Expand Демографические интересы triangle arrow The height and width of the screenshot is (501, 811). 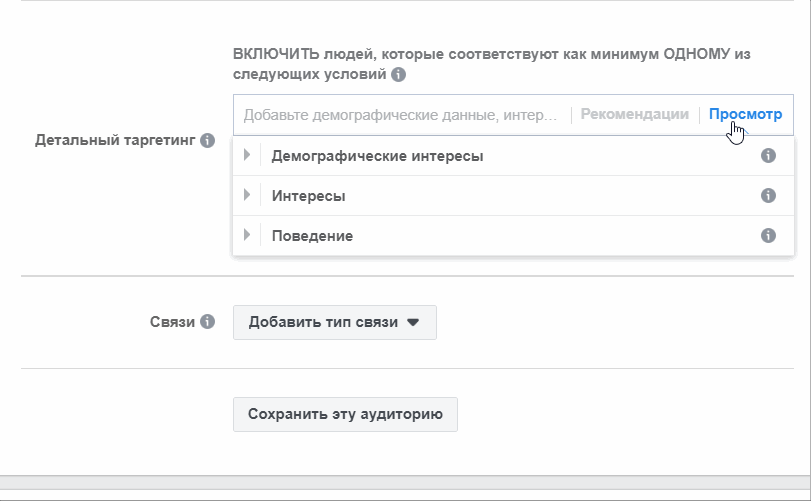(x=246, y=157)
